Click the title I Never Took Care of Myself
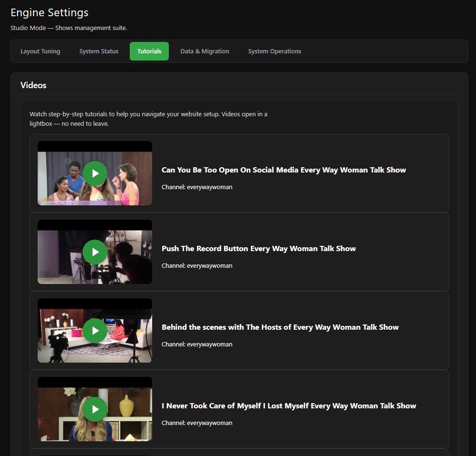The image size is (476, 456). (289, 405)
